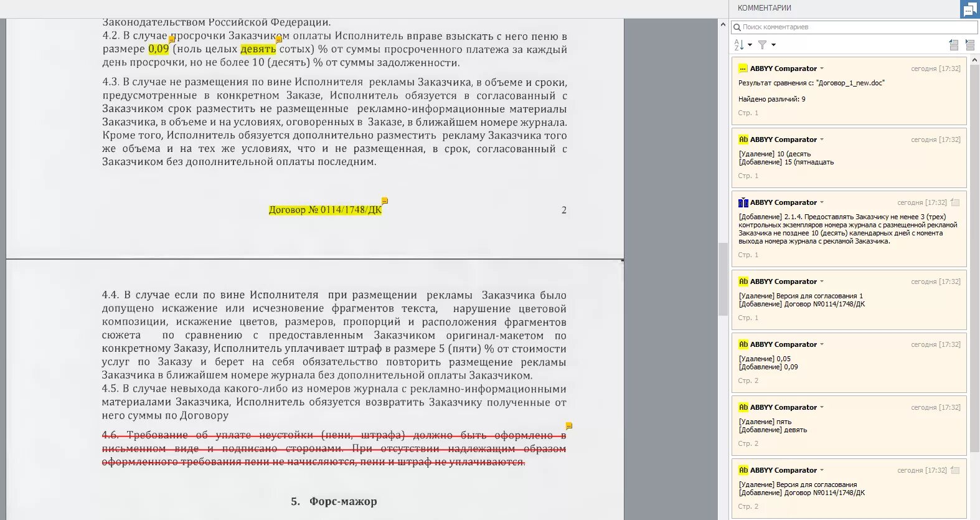This screenshot has height=520, width=980.
Task: Click the comment filter funnel icon
Action: [x=762, y=45]
